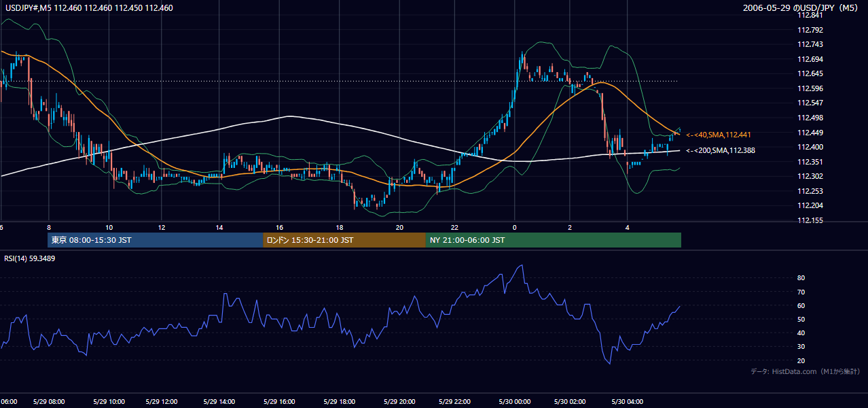Click the 5/29 10:00 date label
This screenshot has height=408, width=868.
coord(109,401)
